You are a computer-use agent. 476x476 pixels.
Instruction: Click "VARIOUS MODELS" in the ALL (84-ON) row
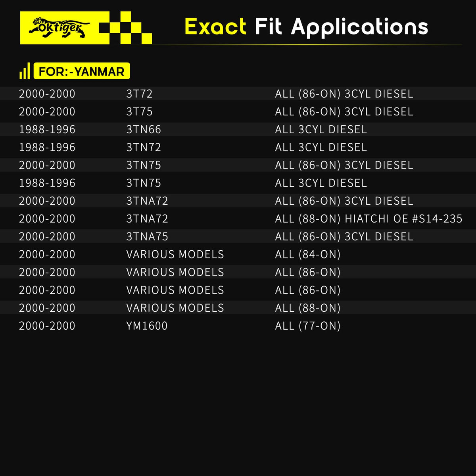point(175,254)
